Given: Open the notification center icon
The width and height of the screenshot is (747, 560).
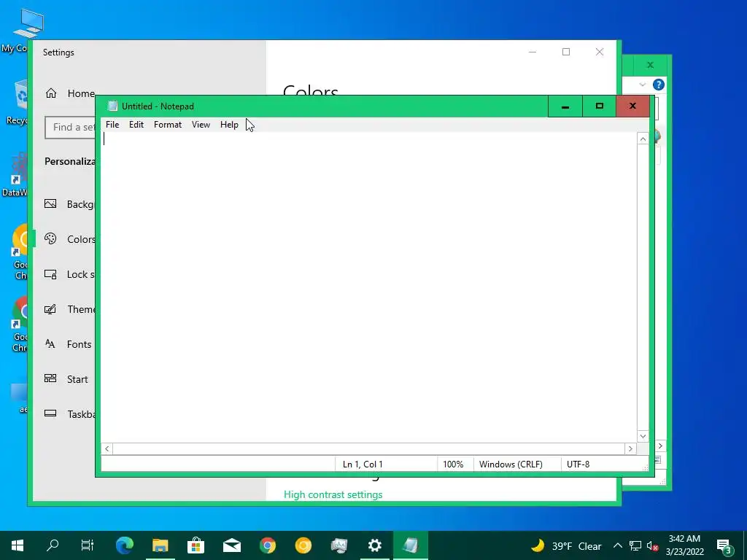Looking at the screenshot, I should click(x=724, y=545).
